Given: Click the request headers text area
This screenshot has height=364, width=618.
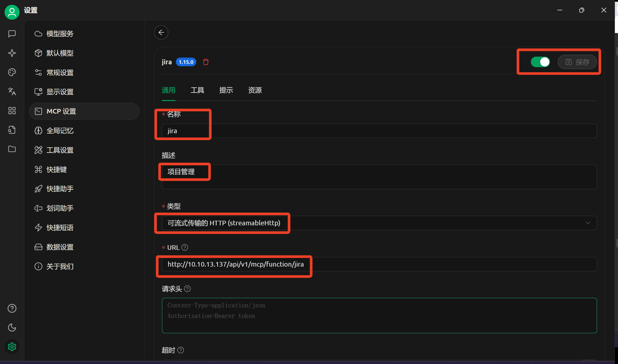Looking at the screenshot, I should click(x=379, y=316).
